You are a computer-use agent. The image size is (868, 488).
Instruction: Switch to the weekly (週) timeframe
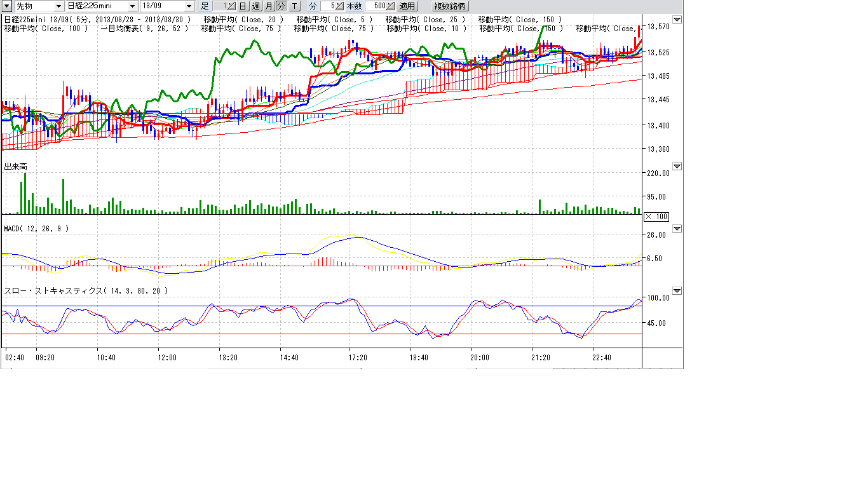255,6
